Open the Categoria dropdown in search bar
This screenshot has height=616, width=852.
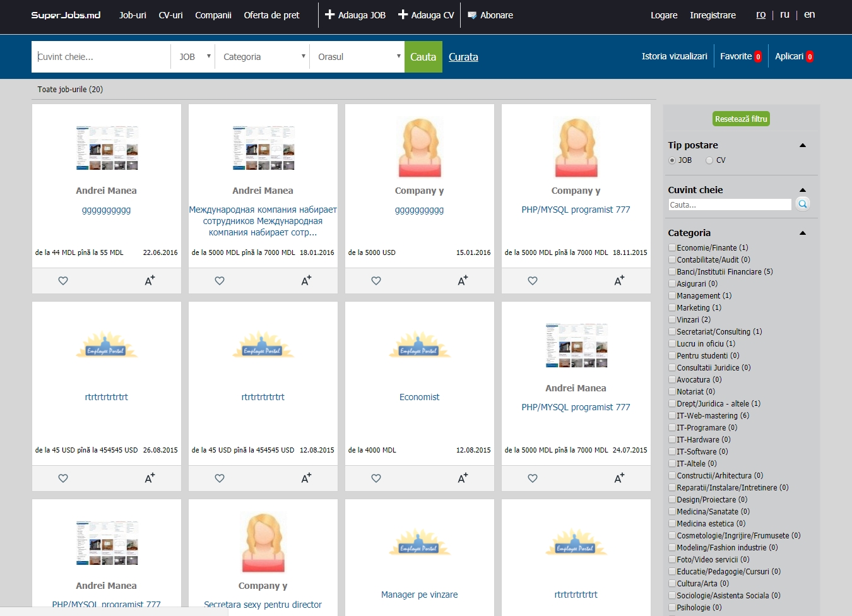262,57
